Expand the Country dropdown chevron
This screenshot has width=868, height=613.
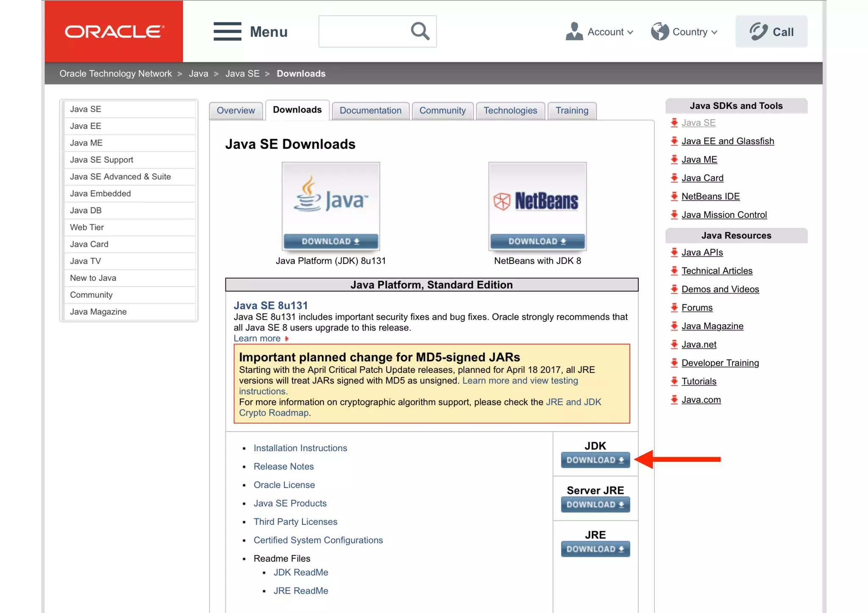[714, 32]
